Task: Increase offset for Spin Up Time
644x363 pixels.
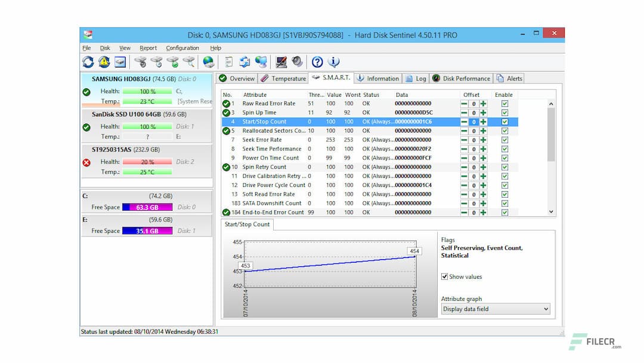Action: coord(484,113)
